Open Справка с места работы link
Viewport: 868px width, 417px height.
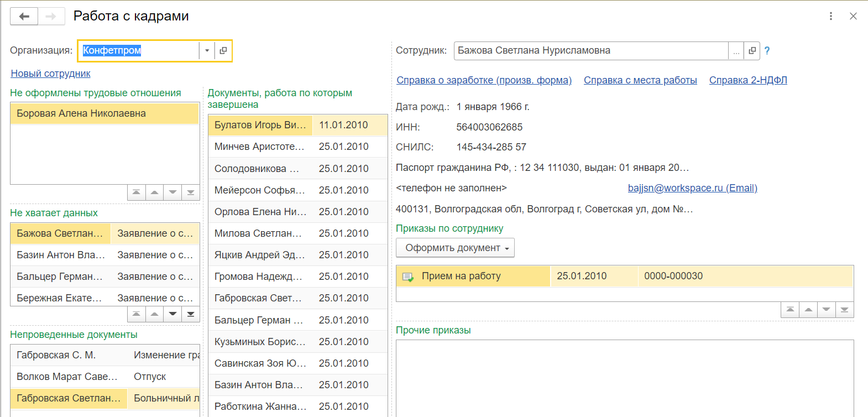pyautogui.click(x=640, y=80)
